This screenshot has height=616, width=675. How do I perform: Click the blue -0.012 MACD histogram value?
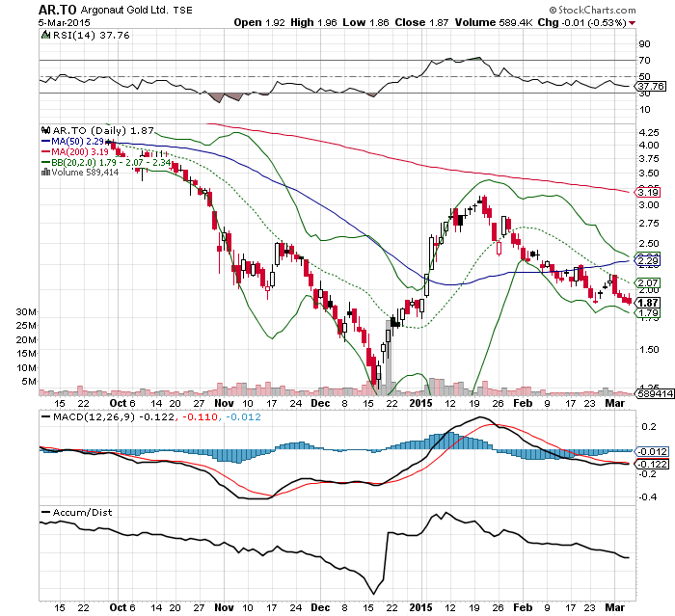[243, 416]
